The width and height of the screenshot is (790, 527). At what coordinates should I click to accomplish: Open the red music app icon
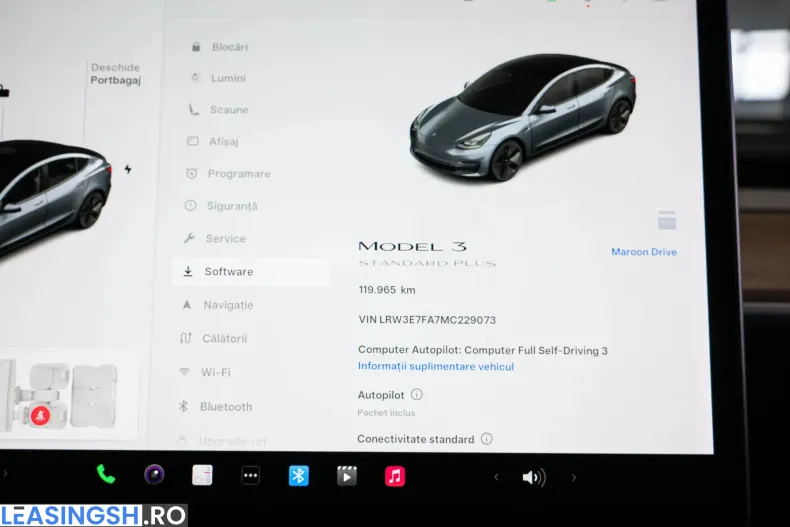pyautogui.click(x=395, y=476)
